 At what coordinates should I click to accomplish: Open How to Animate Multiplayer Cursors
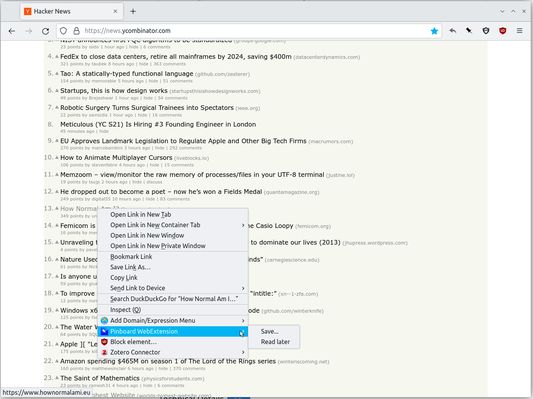coord(116,158)
